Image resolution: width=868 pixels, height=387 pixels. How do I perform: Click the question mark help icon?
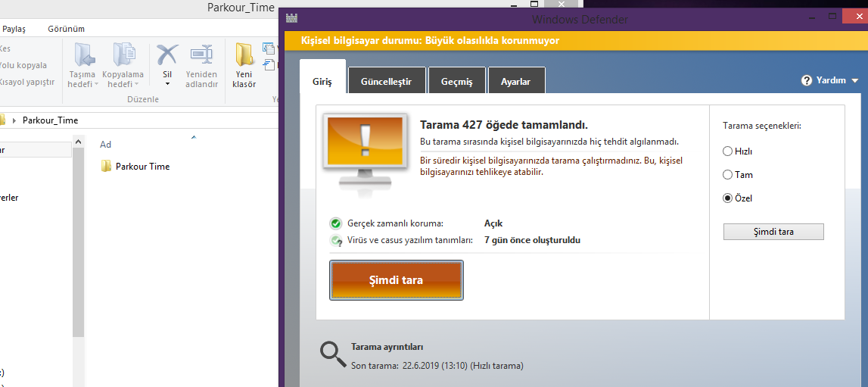tap(807, 80)
